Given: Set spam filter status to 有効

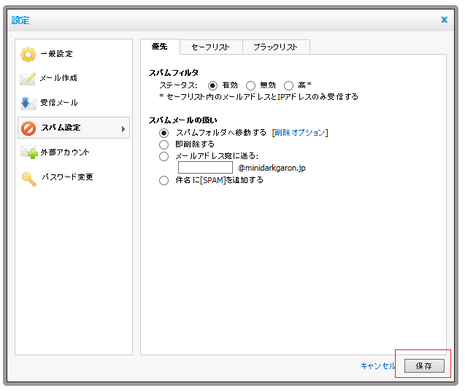Looking at the screenshot, I should pyautogui.click(x=213, y=86).
